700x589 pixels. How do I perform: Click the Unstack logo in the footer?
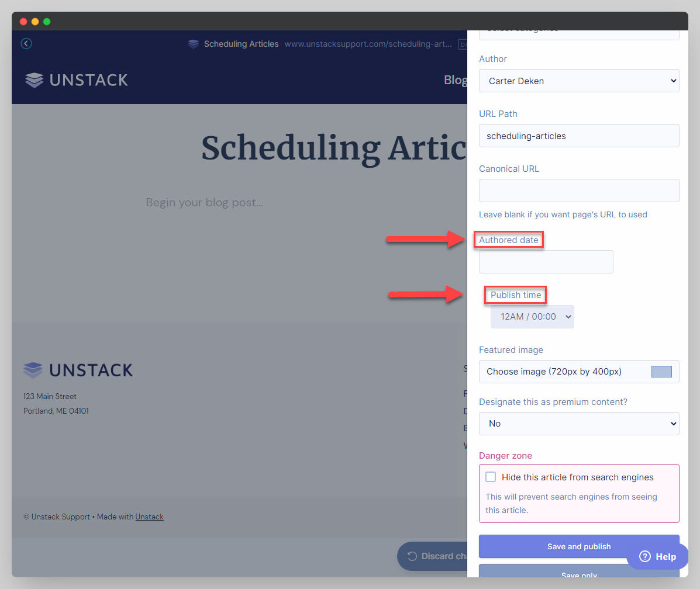pos(78,370)
